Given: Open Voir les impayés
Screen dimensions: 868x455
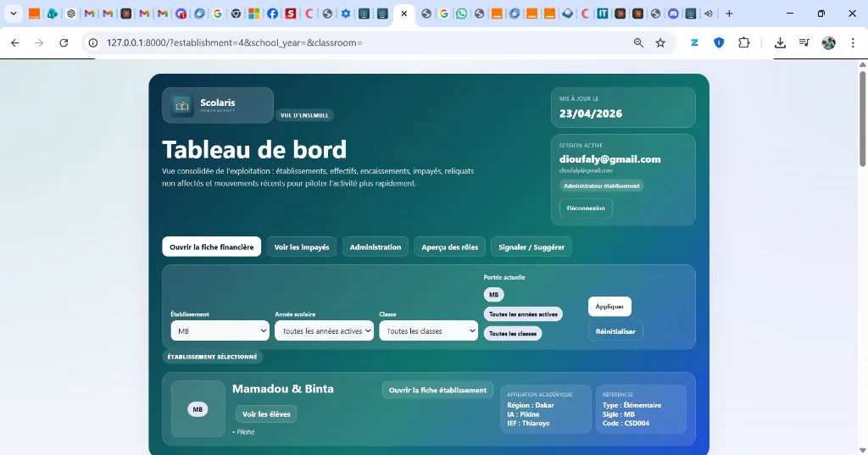Looking at the screenshot, I should click(302, 247).
